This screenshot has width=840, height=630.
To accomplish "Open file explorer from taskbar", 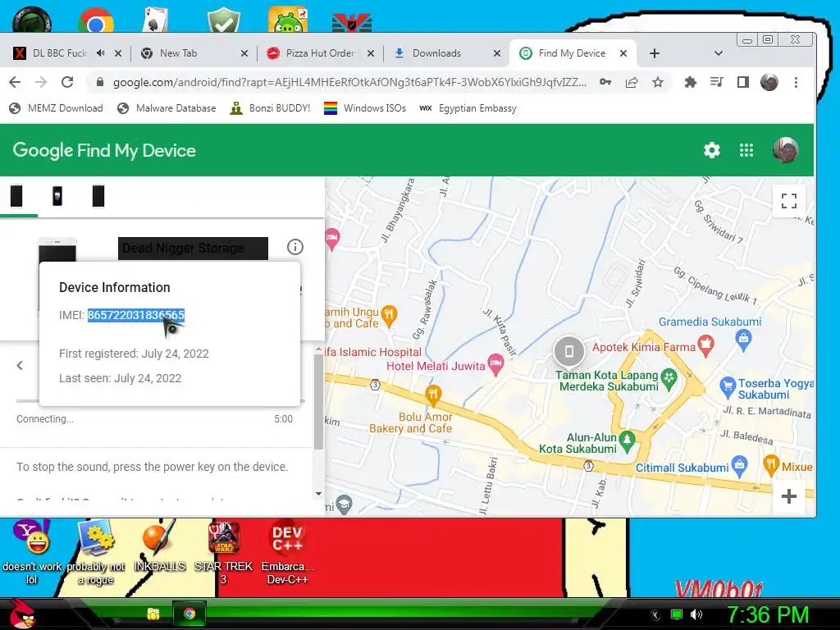I will 153,614.
